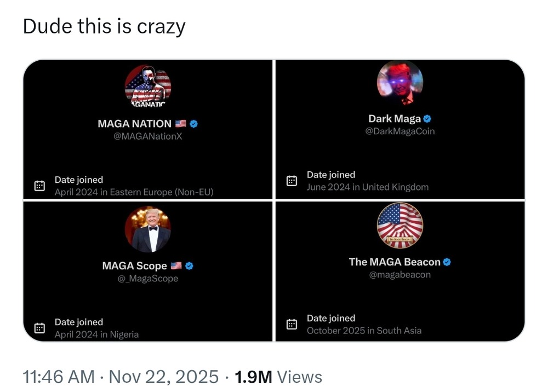Viewport: 548px width, 392px height.
Task: Click MAGA NATION verified badge
Action: point(193,124)
